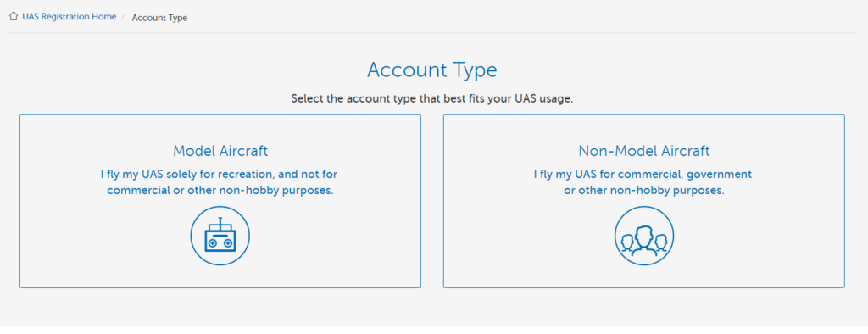The image size is (868, 334).
Task: Select the commercial or government UAS description
Action: coord(644,182)
